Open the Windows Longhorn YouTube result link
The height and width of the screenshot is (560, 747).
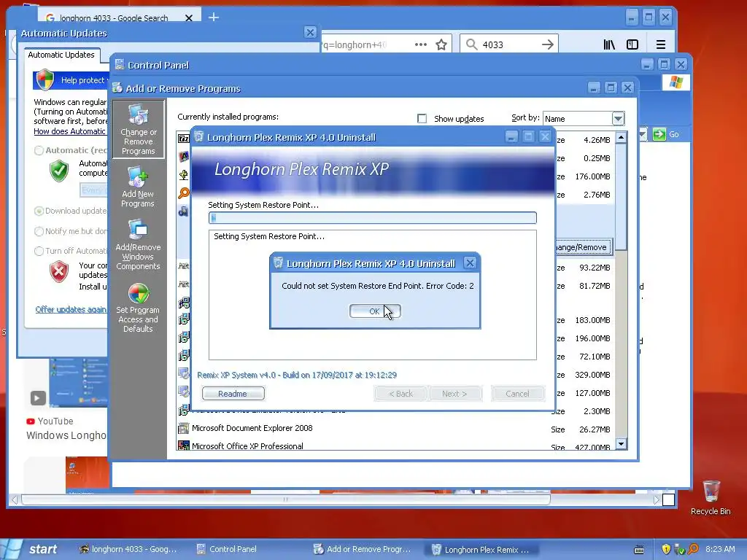(66, 435)
